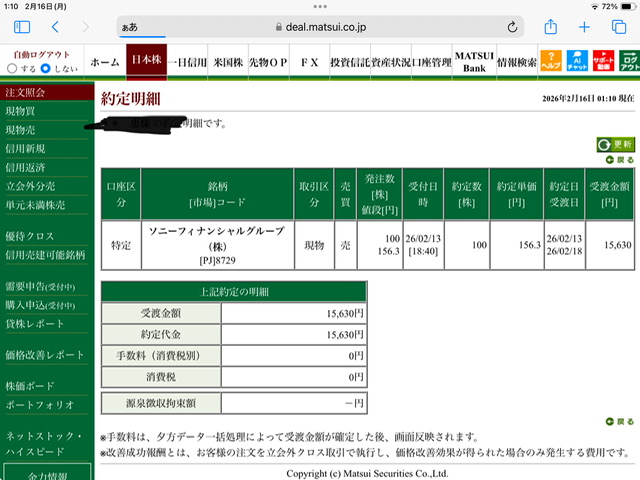Open 優待クロス in the sidebar

coord(29,236)
